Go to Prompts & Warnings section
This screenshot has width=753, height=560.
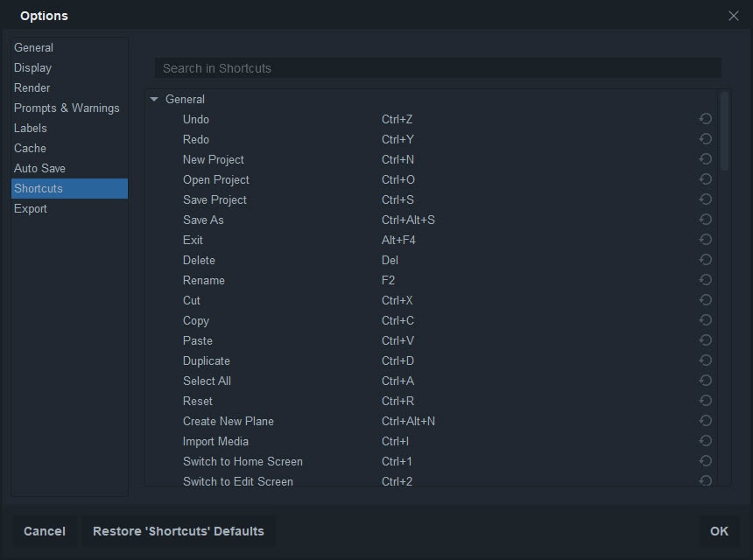coord(67,108)
